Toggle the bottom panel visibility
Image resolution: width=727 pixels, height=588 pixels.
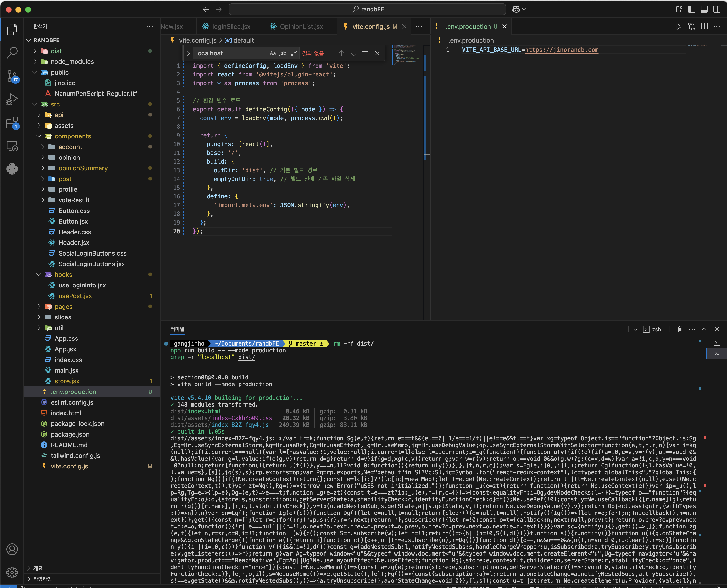pyautogui.click(x=704, y=9)
